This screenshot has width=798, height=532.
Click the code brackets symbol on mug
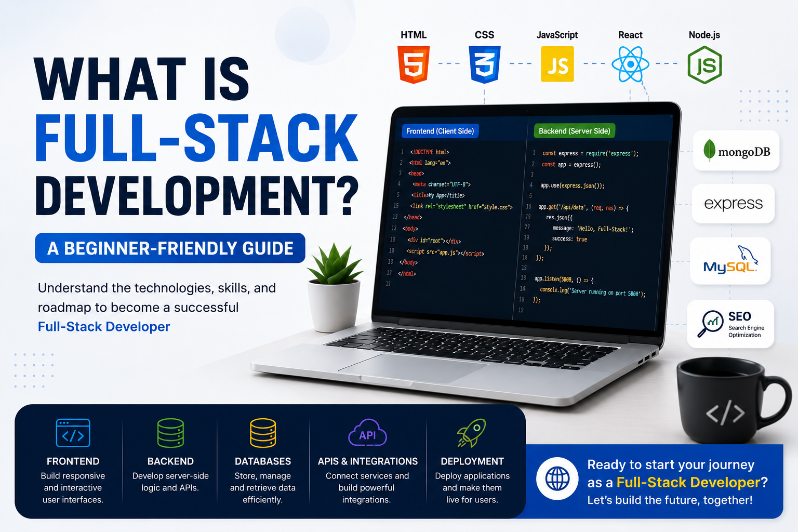click(x=725, y=413)
